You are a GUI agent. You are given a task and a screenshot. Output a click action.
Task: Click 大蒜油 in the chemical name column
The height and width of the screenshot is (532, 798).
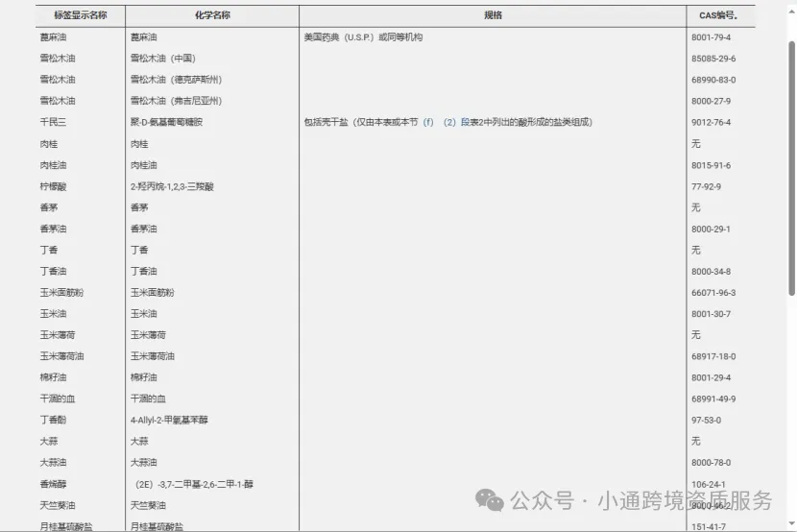pyautogui.click(x=143, y=462)
